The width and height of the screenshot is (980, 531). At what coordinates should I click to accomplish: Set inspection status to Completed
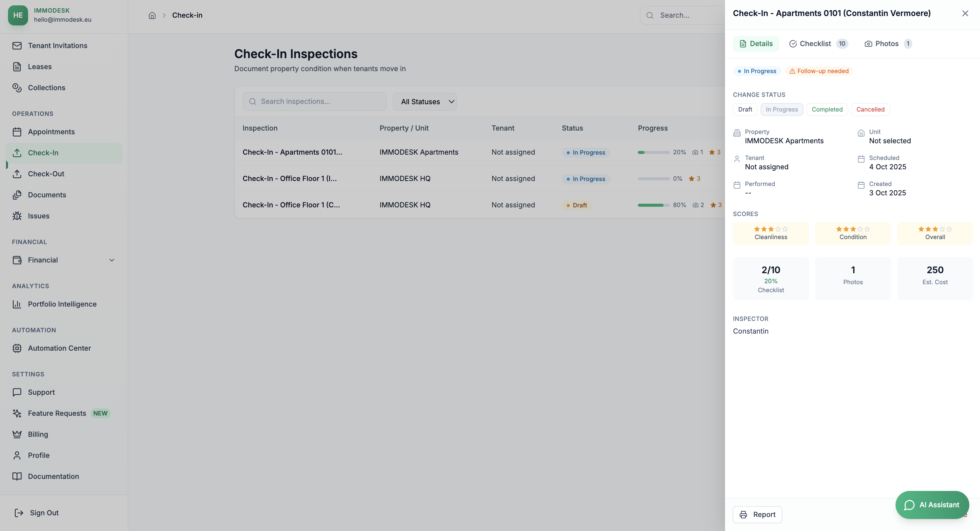click(x=827, y=109)
